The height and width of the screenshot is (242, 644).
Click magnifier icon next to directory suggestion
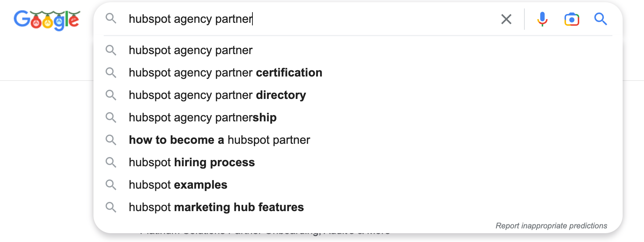111,95
